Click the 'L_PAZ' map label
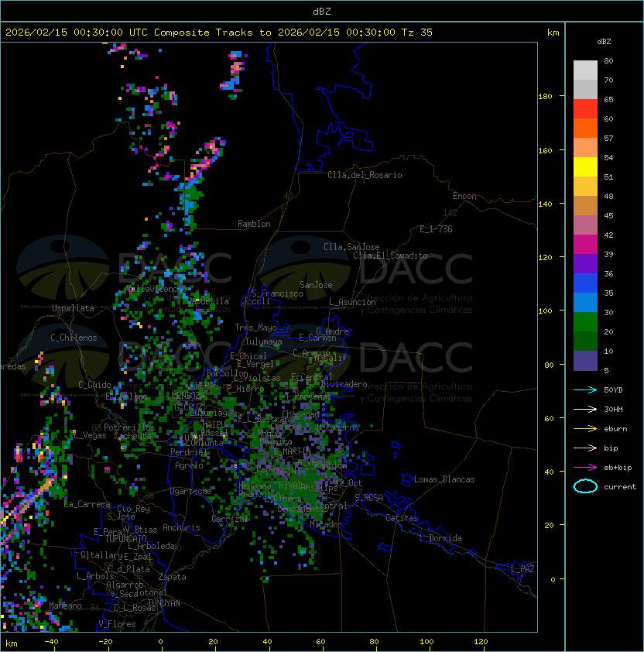644x652 pixels. (522, 569)
